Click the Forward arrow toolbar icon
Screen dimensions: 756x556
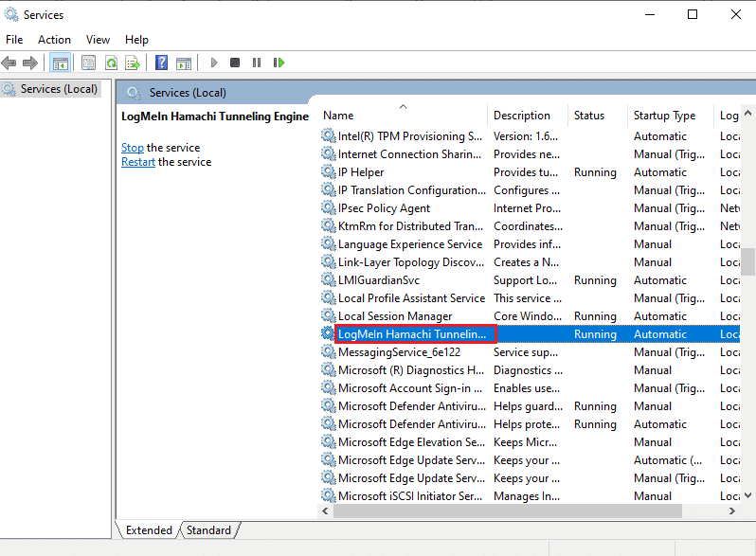coord(30,63)
